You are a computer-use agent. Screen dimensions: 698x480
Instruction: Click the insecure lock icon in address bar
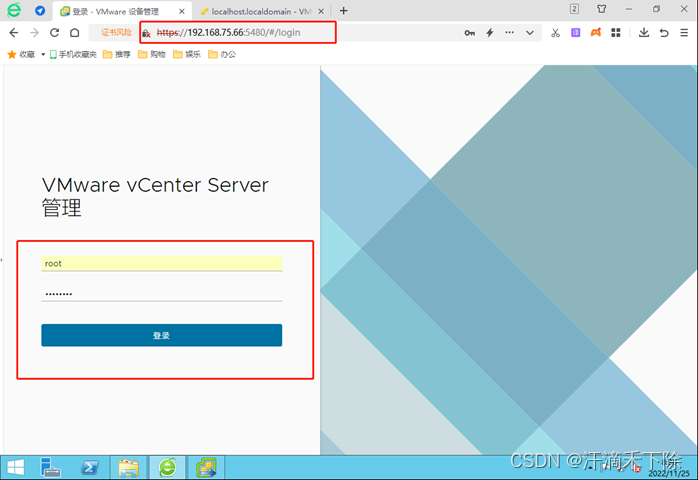pyautogui.click(x=146, y=33)
